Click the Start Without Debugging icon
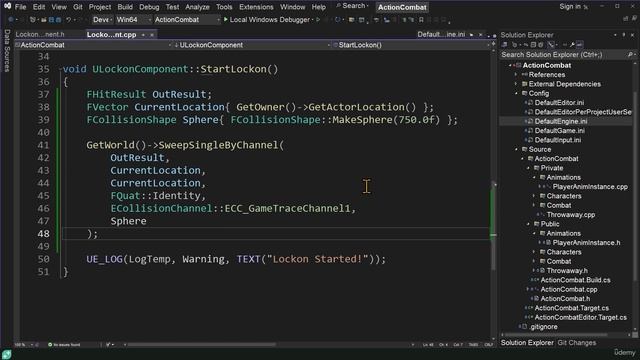 318,20
